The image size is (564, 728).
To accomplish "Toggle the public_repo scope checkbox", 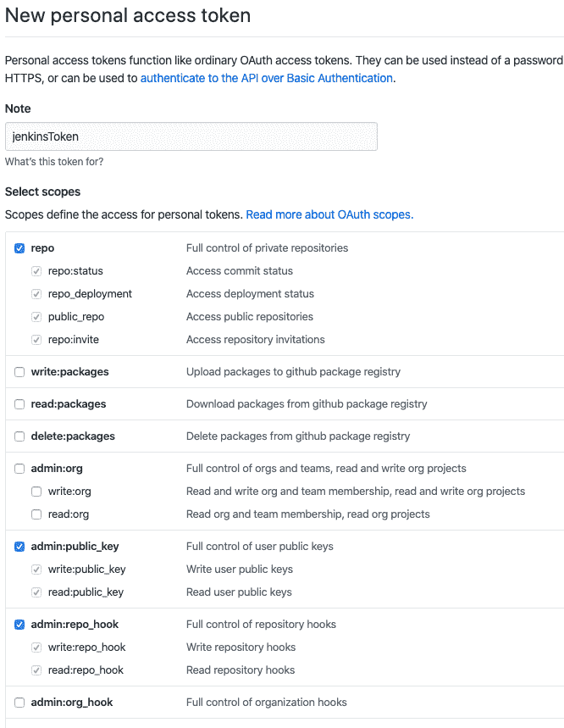I will click(x=36, y=317).
